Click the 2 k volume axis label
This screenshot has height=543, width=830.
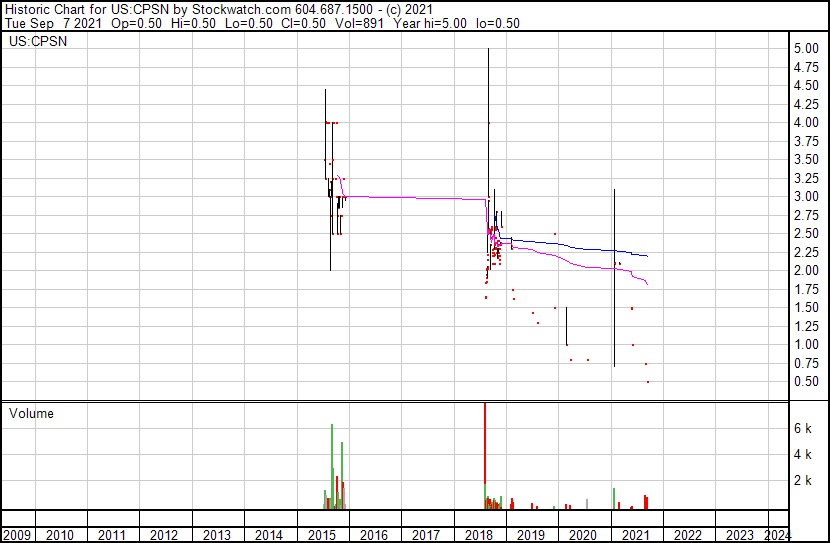[802, 481]
